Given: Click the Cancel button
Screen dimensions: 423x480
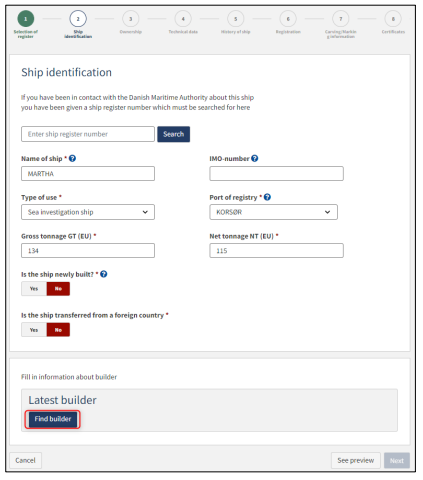Looking at the screenshot, I should tap(25, 461).
